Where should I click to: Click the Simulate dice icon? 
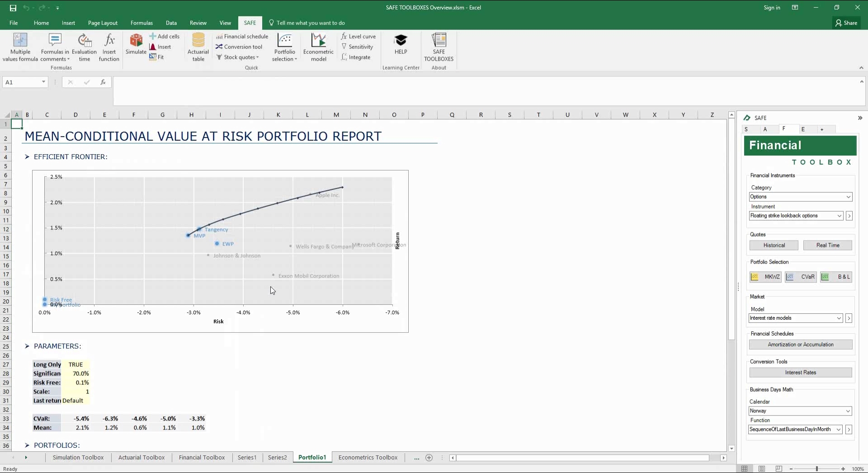[x=136, y=44]
